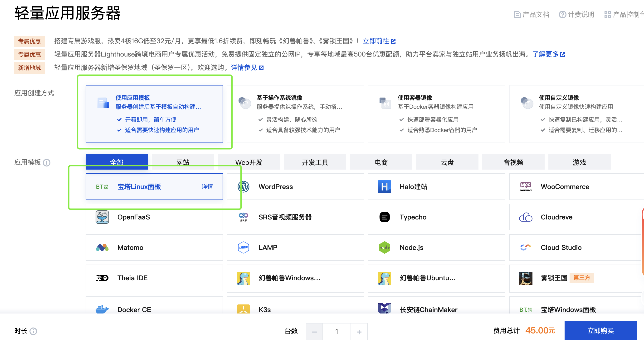
Task: Click the 幻兽帕鲁Ubuntu game icon
Action: coord(384,278)
